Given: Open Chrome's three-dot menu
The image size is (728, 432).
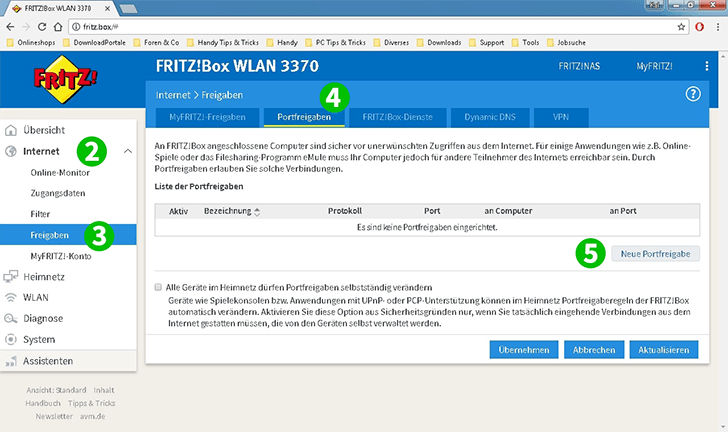Looking at the screenshot, I should (718, 27).
